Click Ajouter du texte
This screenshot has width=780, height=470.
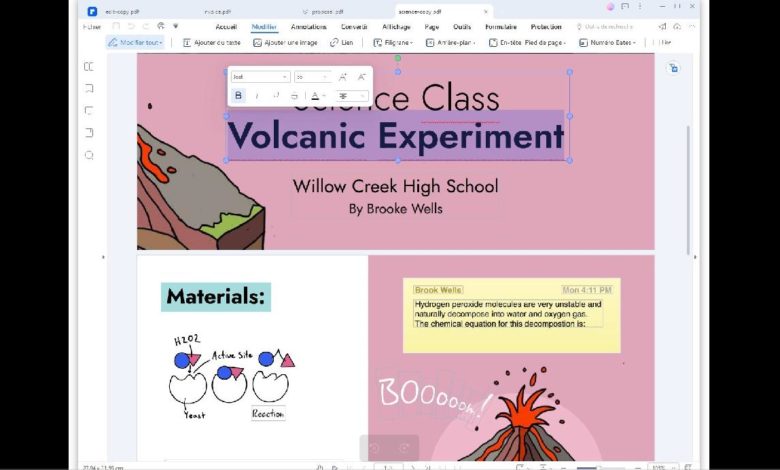tap(212, 43)
